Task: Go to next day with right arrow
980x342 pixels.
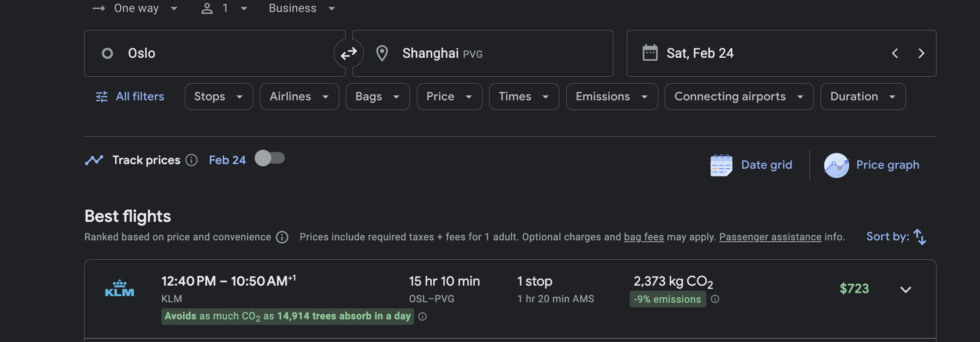Action: [x=921, y=53]
